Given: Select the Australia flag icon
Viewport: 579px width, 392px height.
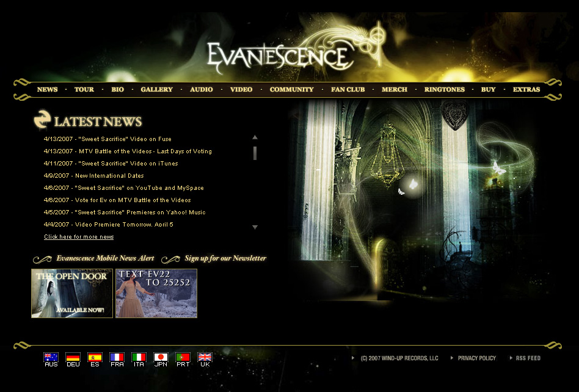Looking at the screenshot, I should pyautogui.click(x=51, y=357).
